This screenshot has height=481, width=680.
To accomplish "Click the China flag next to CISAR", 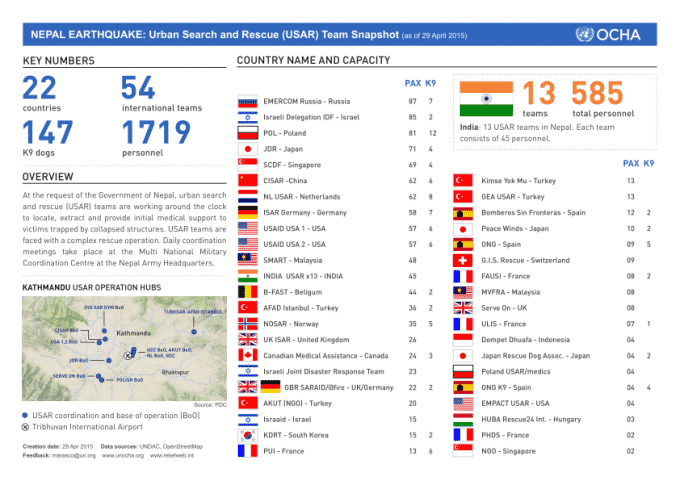I will [x=248, y=181].
